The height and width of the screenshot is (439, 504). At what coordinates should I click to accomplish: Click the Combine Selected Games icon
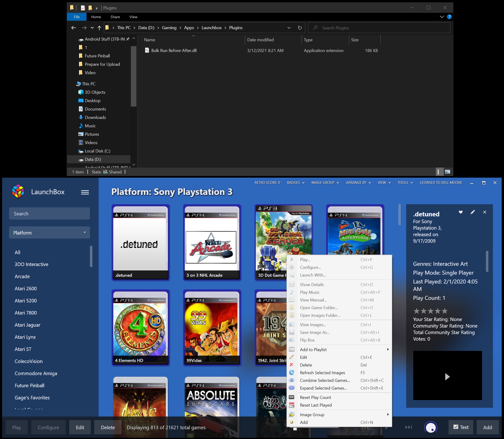(292, 380)
